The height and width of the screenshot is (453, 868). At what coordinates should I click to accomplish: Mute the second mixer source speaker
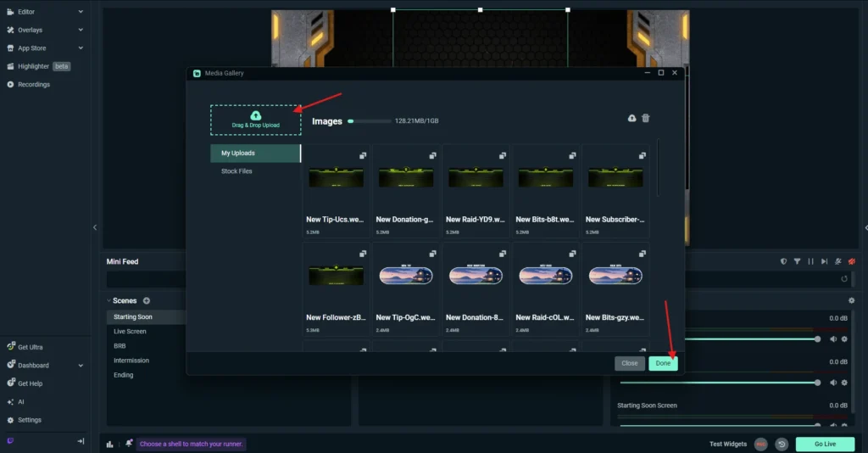[x=833, y=383]
